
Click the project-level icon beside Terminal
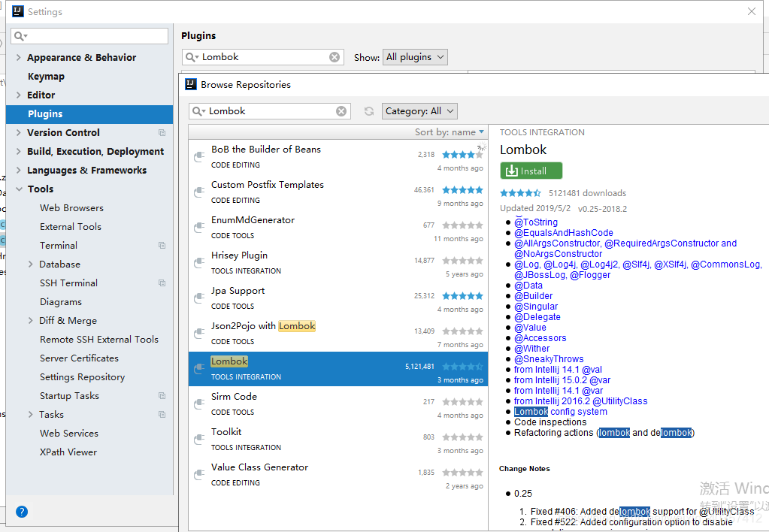pos(162,246)
